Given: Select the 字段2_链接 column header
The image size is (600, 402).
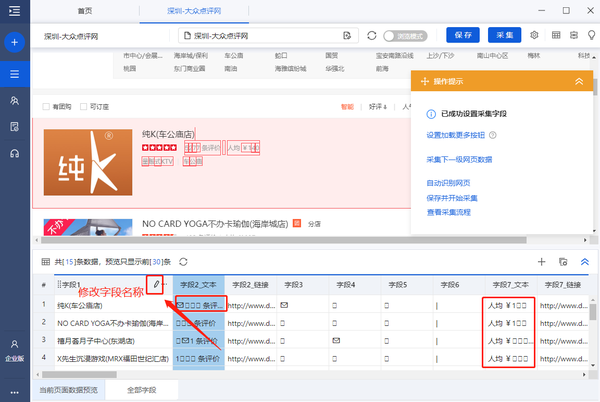Looking at the screenshot, I should pyautogui.click(x=250, y=285).
